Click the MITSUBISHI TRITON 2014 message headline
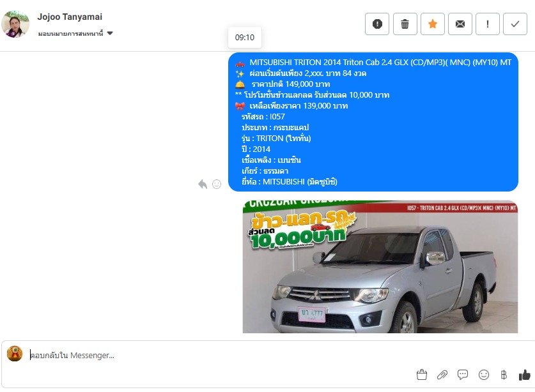The height and width of the screenshot is (392, 535). click(x=380, y=63)
